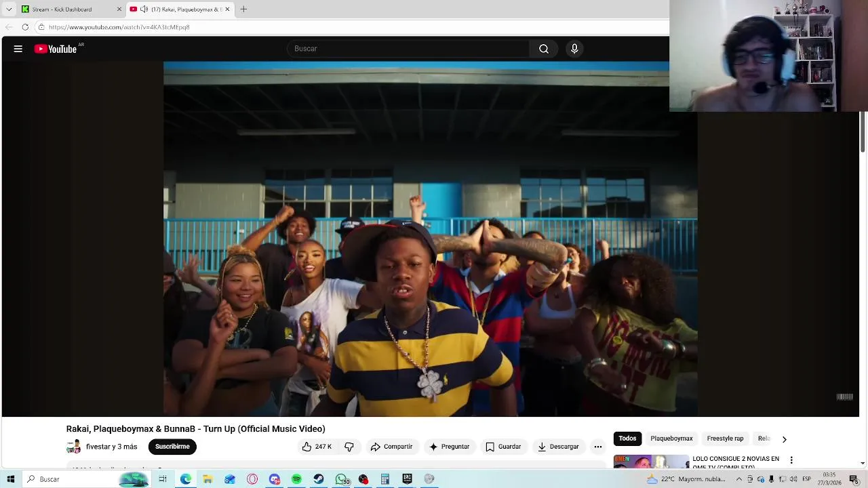The height and width of the screenshot is (488, 868).
Task: Open Spotify from the taskbar
Action: pyautogui.click(x=296, y=479)
